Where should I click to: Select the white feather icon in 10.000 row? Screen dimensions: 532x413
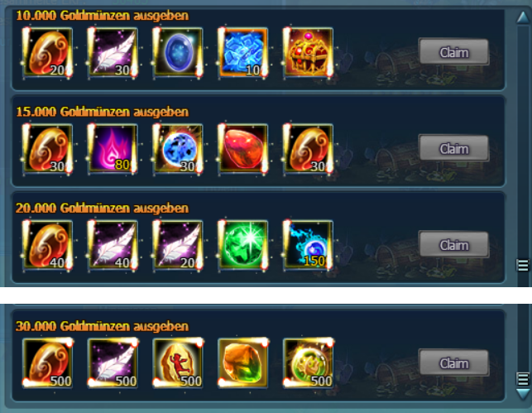[x=113, y=53]
